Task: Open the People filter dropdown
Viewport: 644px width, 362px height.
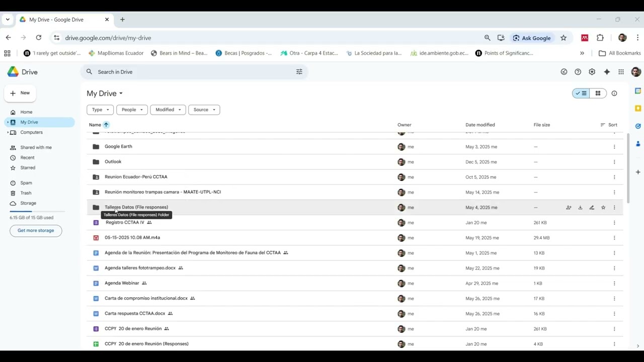Action: click(132, 110)
